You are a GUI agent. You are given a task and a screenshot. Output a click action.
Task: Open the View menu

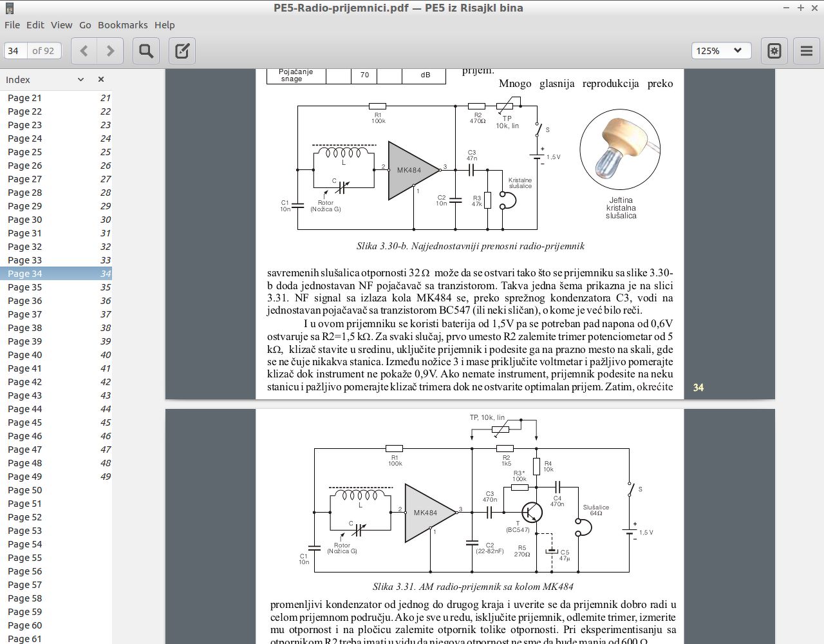tap(62, 25)
